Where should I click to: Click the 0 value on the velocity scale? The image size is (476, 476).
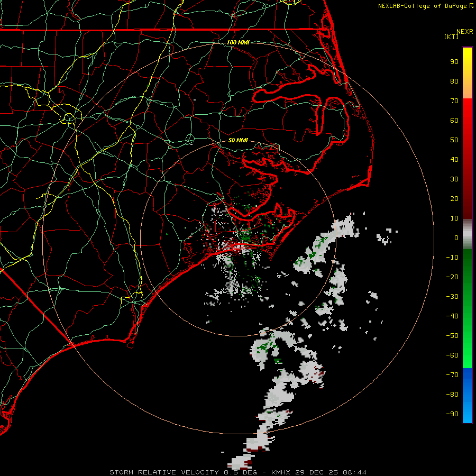[456, 237]
